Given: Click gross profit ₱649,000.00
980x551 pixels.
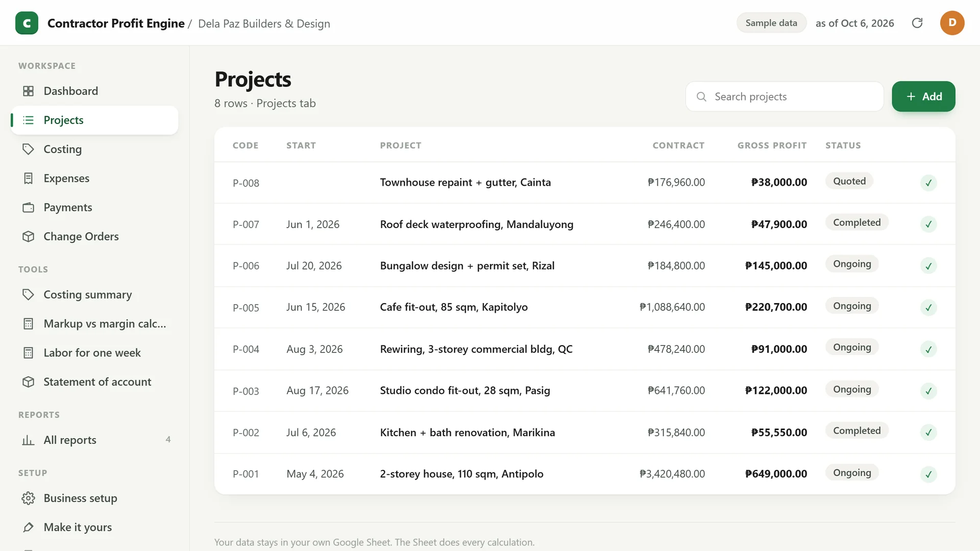Looking at the screenshot, I should 776,474.
